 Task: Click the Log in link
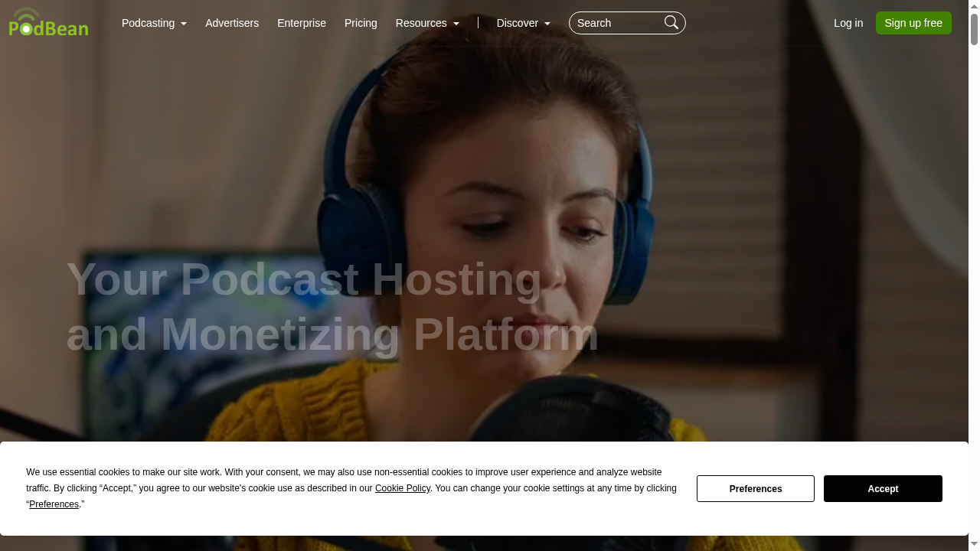pyautogui.click(x=848, y=23)
